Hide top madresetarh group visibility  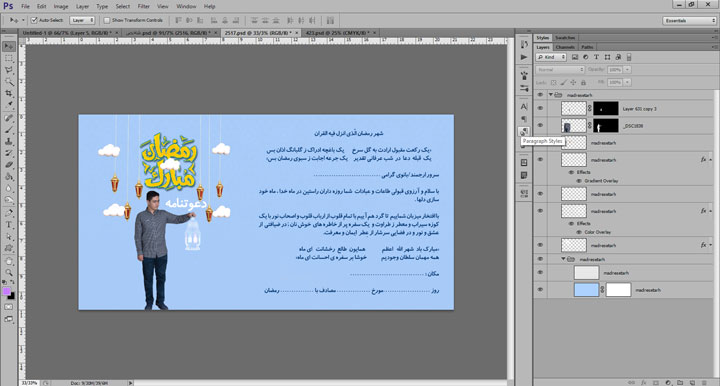(540, 95)
